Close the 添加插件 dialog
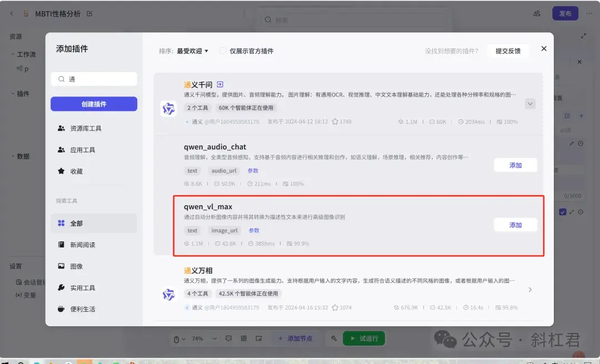Viewport: 600px width, 364px height. (x=544, y=49)
